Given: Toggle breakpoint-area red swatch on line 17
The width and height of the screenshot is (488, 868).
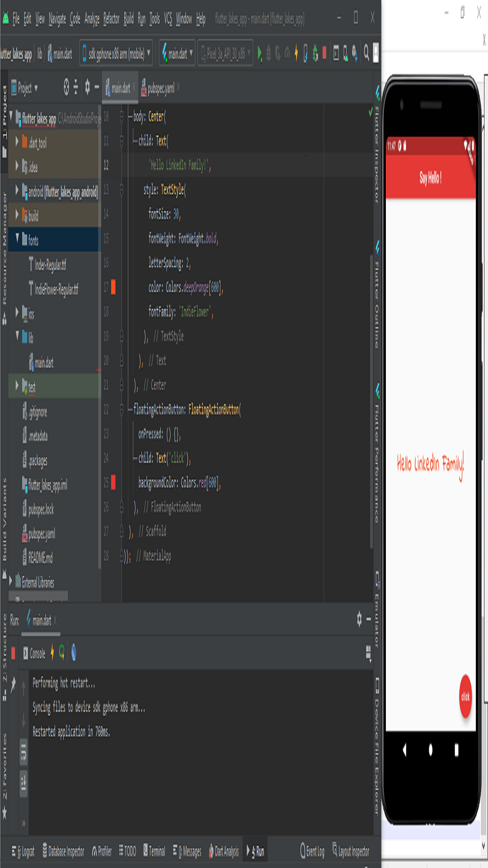Looking at the screenshot, I should click(x=113, y=287).
